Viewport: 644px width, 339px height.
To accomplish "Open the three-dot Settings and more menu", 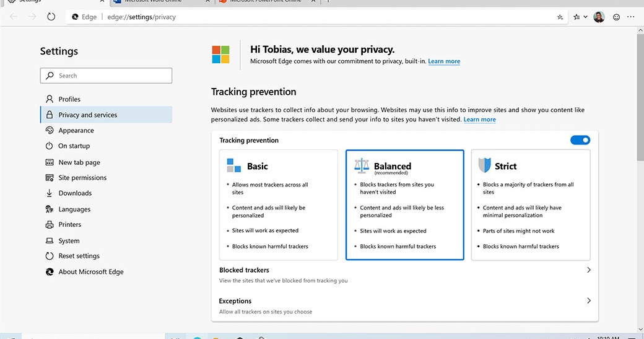I will click(x=631, y=17).
